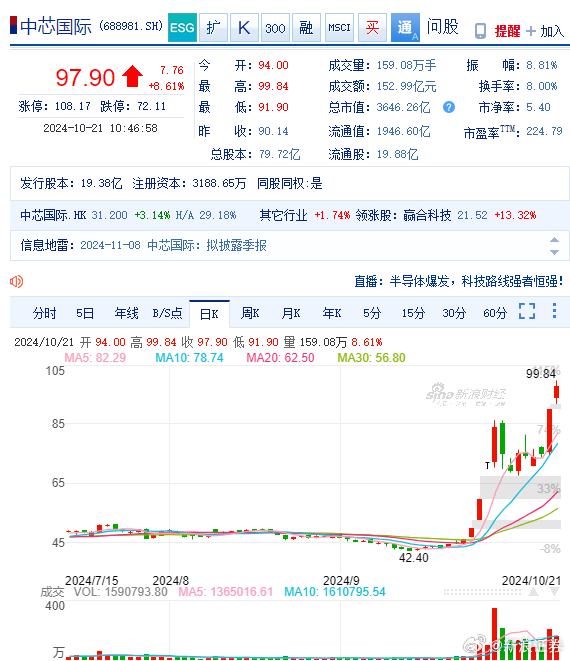Click the blue 通 connect badge
This screenshot has width=570, height=661.
405,27
